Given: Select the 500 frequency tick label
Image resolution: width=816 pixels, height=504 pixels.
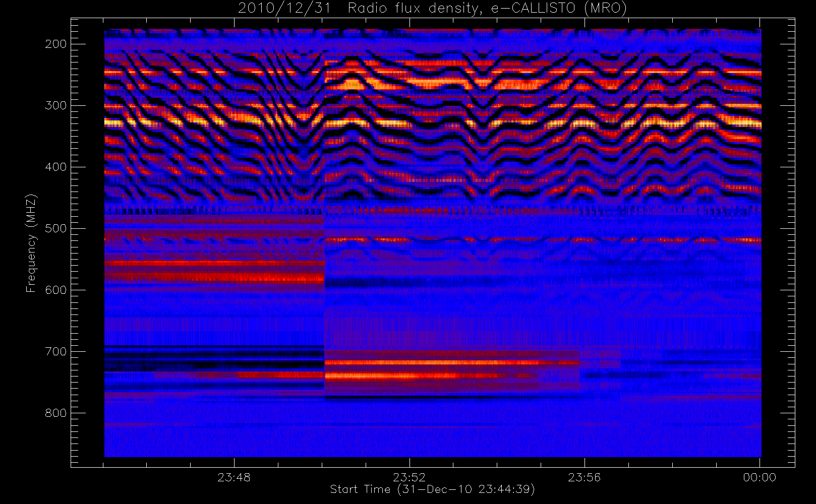Looking at the screenshot, I should (x=56, y=228).
